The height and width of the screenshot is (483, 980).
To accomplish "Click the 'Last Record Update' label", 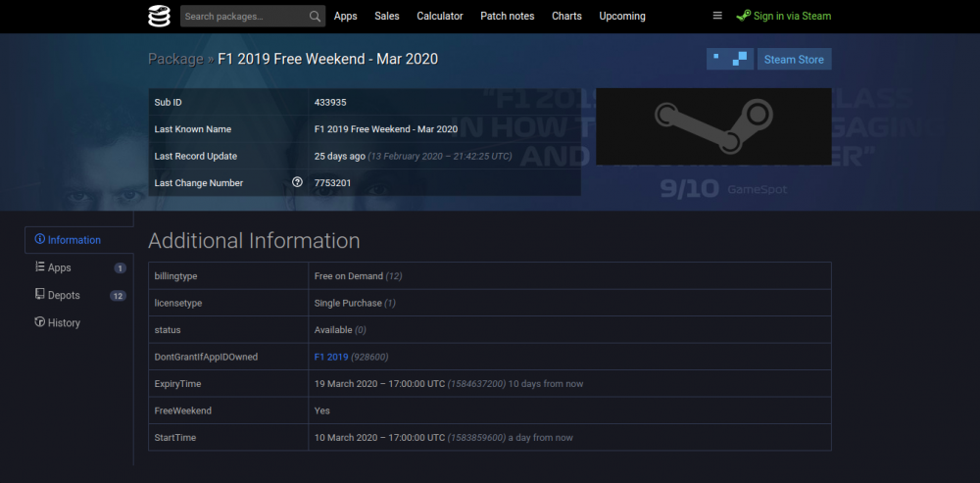I will (196, 156).
